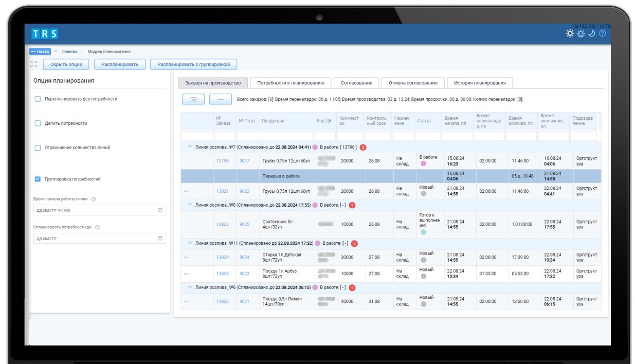
Task: Click help icon beside Время начала работы линии
Action: (x=94, y=199)
